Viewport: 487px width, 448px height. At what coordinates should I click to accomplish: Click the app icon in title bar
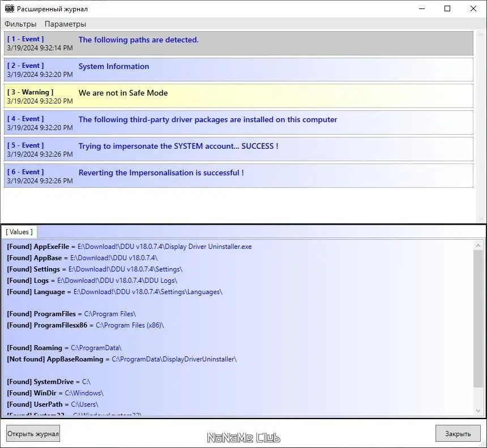click(10, 8)
